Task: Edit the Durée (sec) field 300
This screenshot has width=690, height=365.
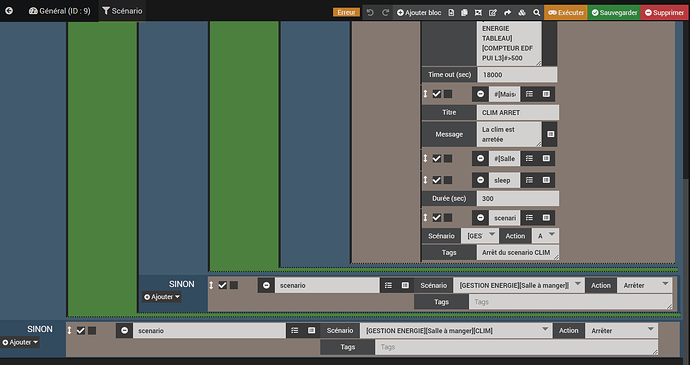Action: click(x=518, y=198)
